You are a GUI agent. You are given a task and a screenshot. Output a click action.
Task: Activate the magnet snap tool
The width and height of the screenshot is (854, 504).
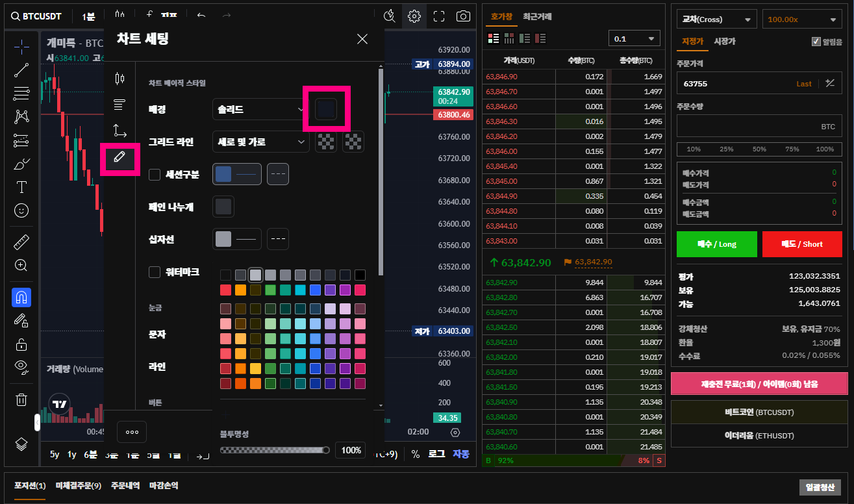pos(21,297)
